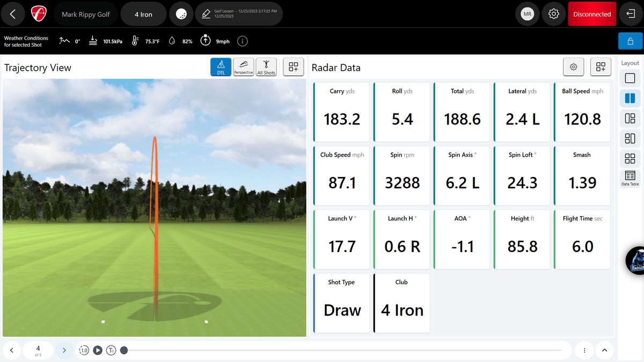Open the three-dot more options menu
This screenshot has height=362, width=644.
tap(584, 350)
